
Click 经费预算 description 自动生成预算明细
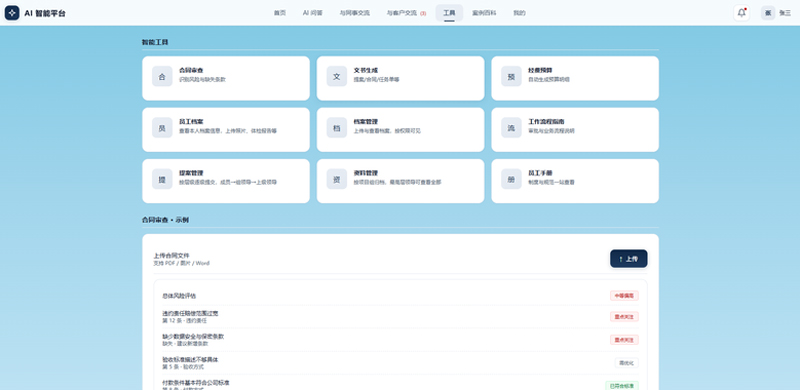click(x=549, y=80)
